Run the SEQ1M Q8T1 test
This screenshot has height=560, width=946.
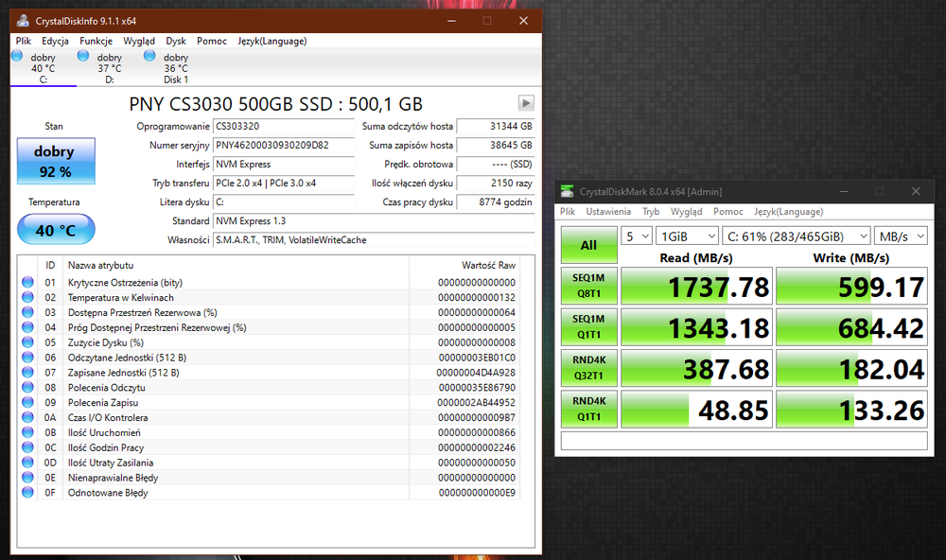pos(588,286)
